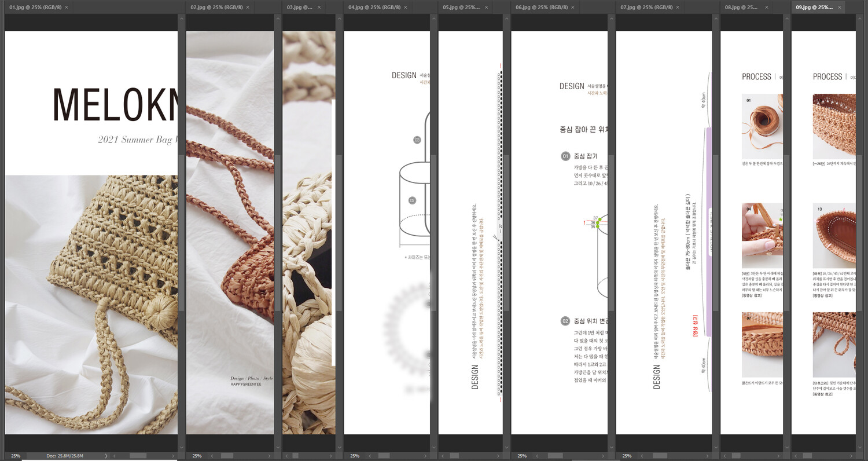The height and width of the screenshot is (461, 868).
Task: Click the zoom level box in 07.jpg window
Action: click(x=627, y=456)
